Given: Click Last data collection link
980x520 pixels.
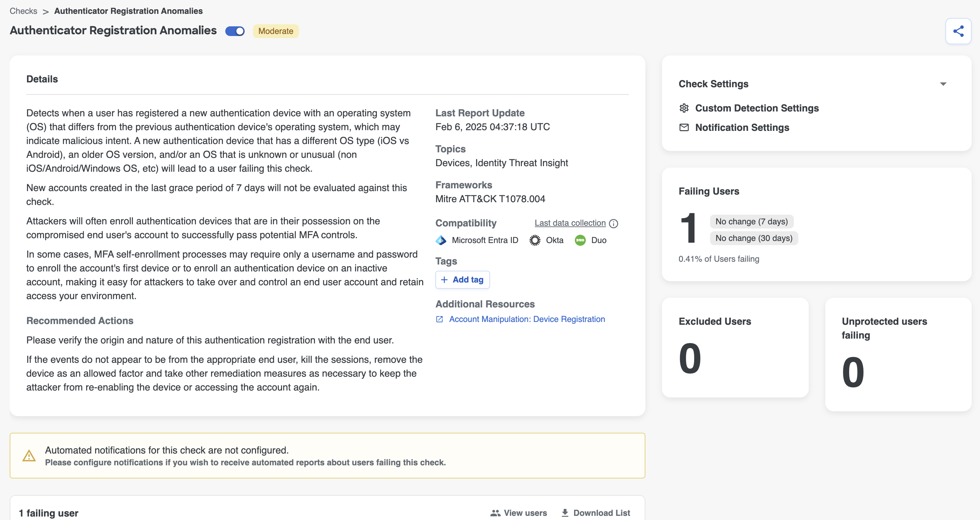Looking at the screenshot, I should point(570,223).
